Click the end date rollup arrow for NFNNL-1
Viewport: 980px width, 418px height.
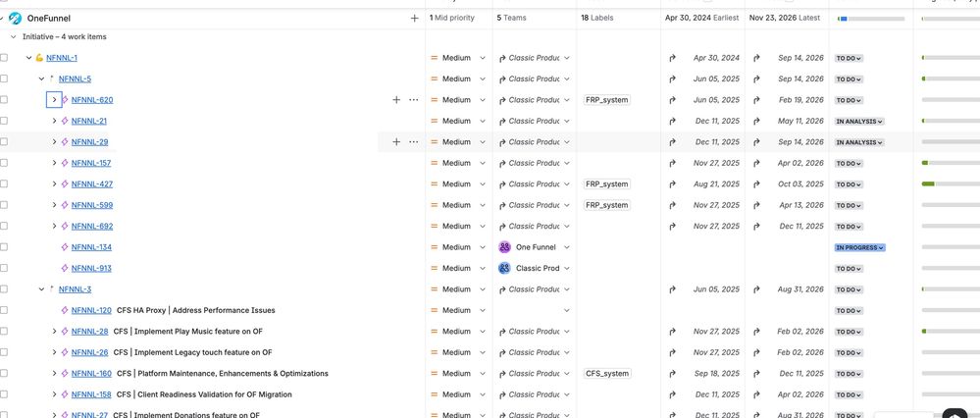click(x=756, y=58)
